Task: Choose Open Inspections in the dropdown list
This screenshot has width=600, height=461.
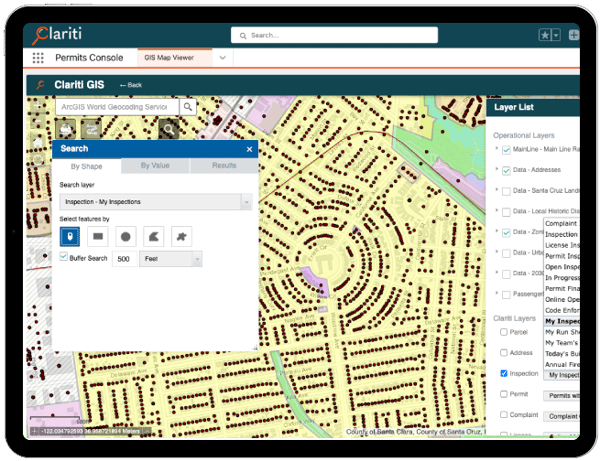Action: click(562, 267)
